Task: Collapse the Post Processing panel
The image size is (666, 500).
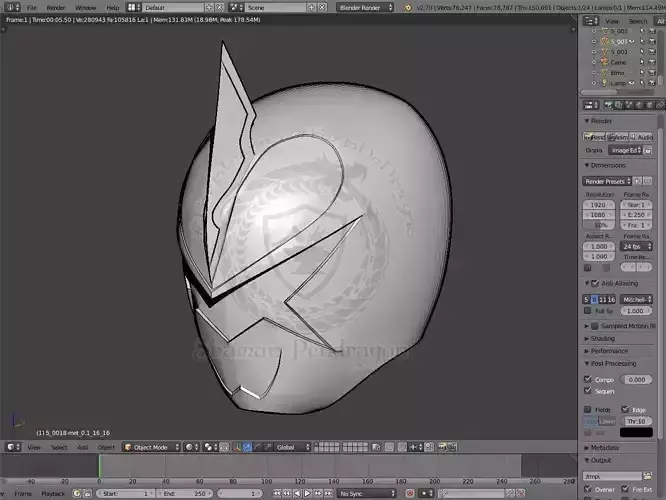Action: click(610, 364)
